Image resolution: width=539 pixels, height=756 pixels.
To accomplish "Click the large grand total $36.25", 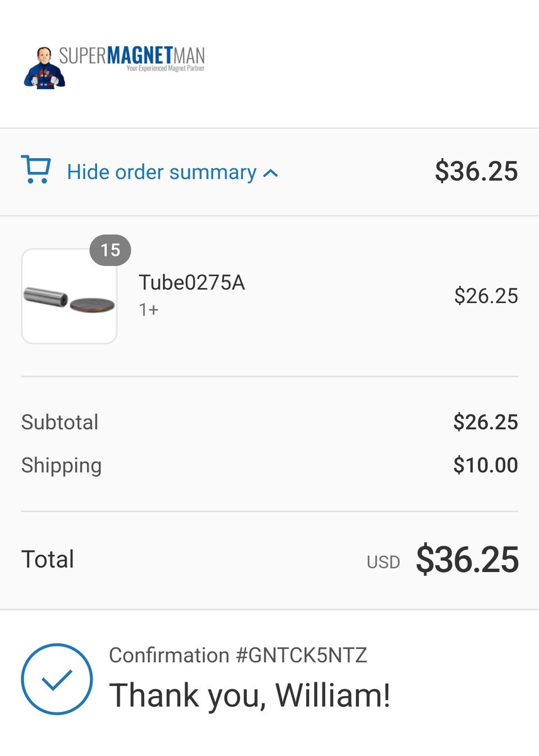I will tap(467, 559).
